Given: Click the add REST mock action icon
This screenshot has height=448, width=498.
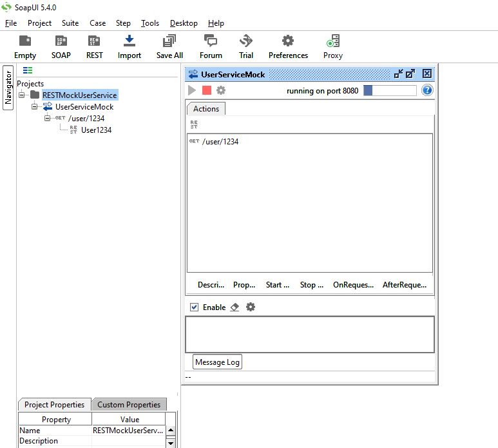Looking at the screenshot, I should coord(194,124).
